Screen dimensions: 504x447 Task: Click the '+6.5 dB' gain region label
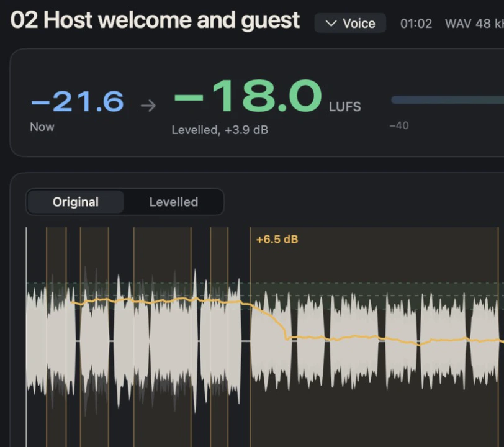[277, 239]
